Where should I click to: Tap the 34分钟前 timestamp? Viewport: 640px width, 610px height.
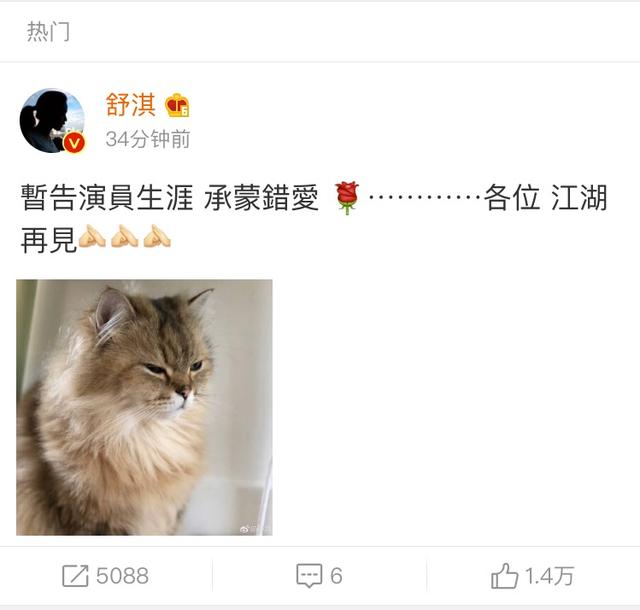pos(148,139)
